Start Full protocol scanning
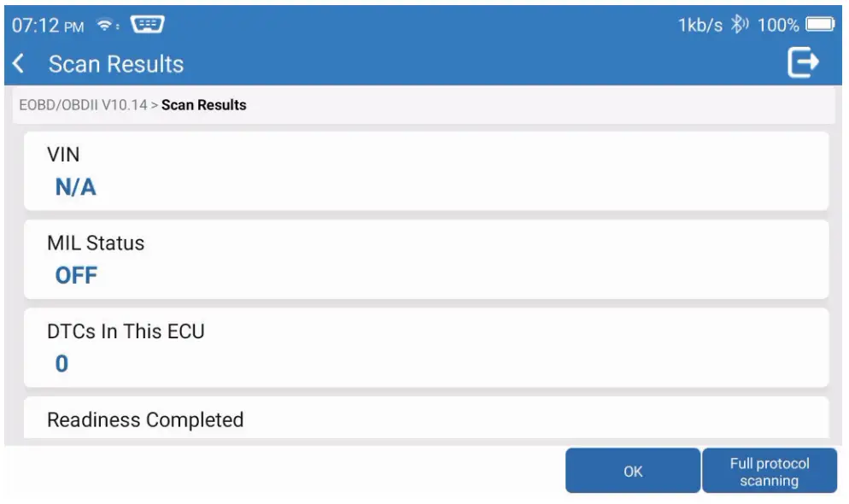Image resolution: width=849 pixels, height=504 pixels. point(769,472)
